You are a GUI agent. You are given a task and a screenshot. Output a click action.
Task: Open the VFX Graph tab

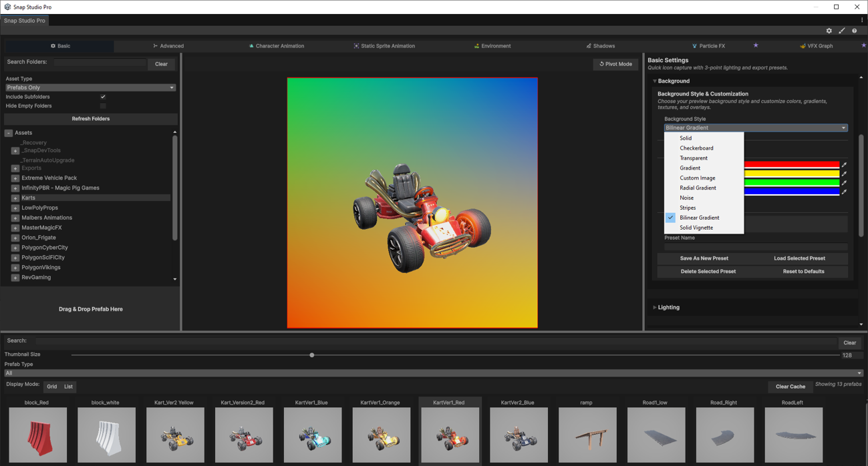[816, 46]
